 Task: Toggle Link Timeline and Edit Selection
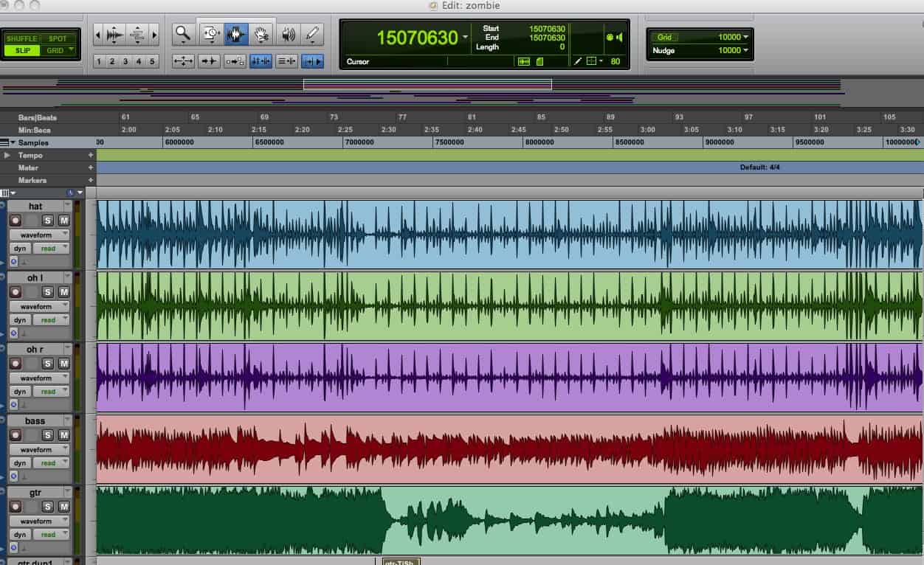(x=261, y=61)
